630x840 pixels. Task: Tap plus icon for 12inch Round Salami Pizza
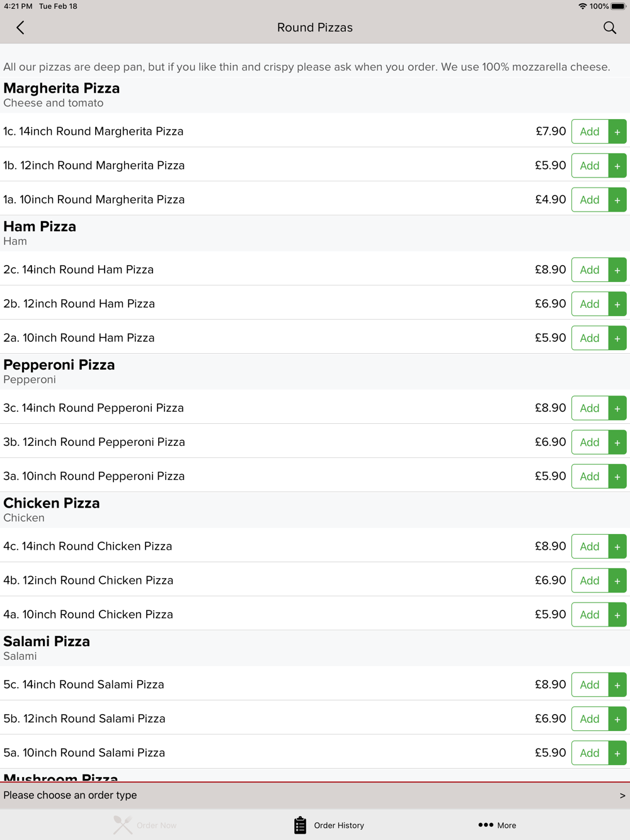(617, 719)
